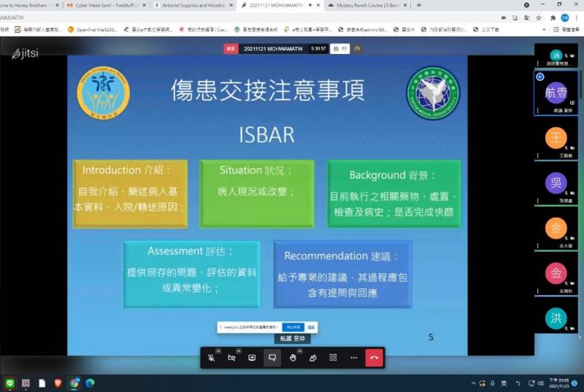The width and height of the screenshot is (584, 392).
Task: Select the orange 王 participant thumbnail
Action: click(556, 138)
